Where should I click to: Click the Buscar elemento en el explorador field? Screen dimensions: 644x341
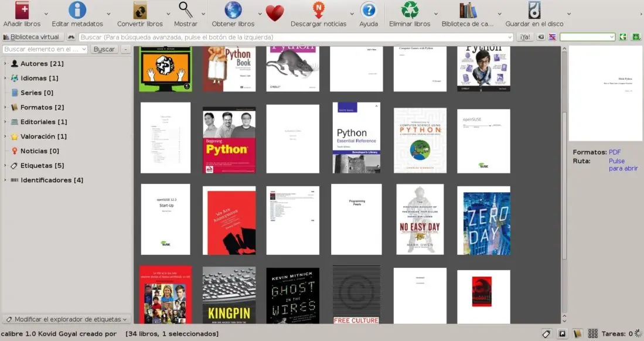45,49
